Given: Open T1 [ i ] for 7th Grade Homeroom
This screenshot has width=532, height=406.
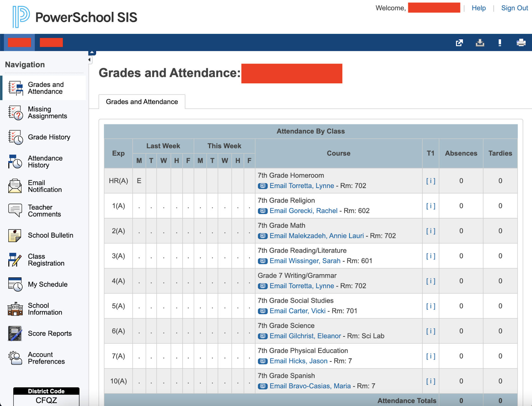Looking at the screenshot, I should click(431, 181).
